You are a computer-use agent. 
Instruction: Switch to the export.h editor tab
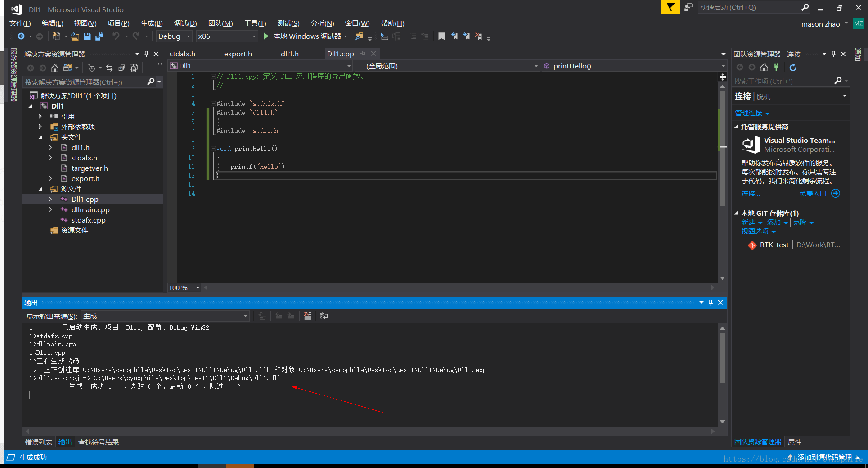[x=238, y=54]
